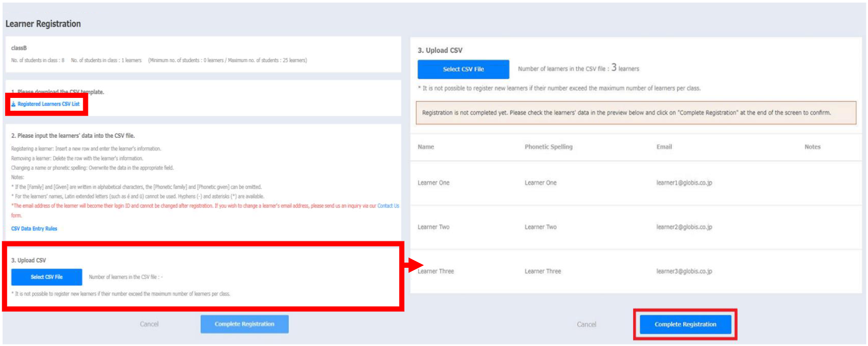The image size is (868, 346).
Task: Click the Name column header
Action: [x=426, y=147]
